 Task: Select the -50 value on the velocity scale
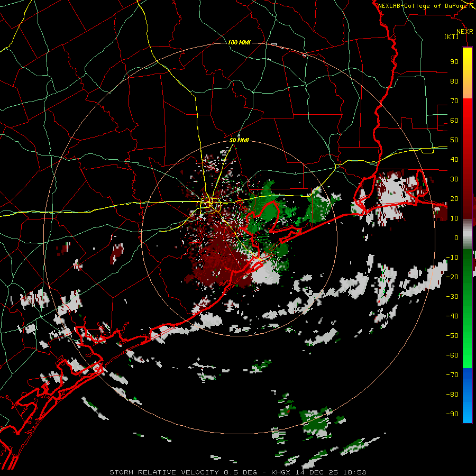(452, 336)
